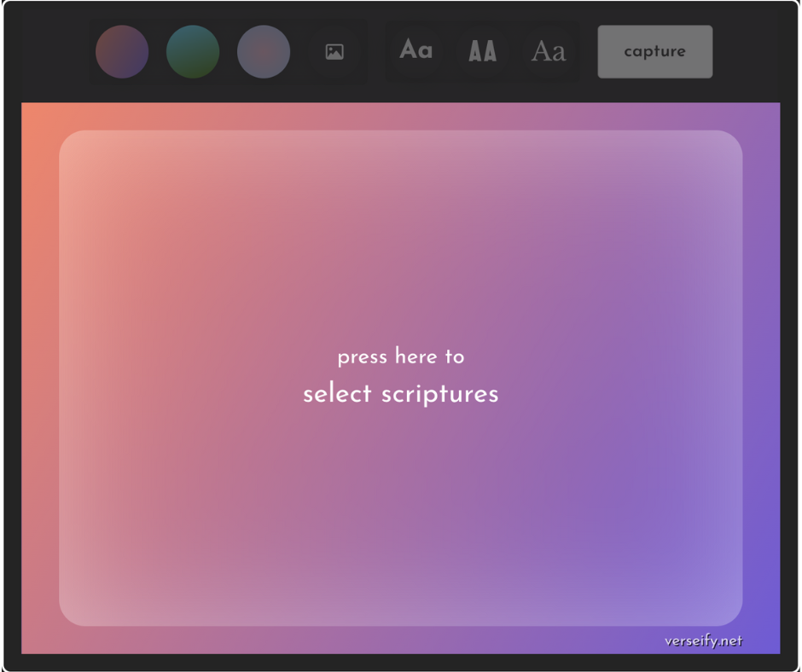Set typography to the rounded geometric Aa
This screenshot has height=672, width=802.
[x=416, y=51]
